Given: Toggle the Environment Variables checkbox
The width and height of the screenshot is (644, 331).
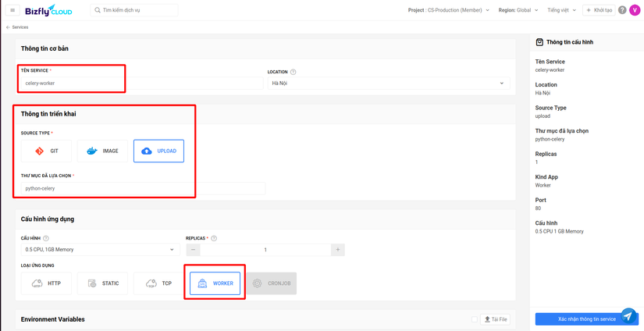Looking at the screenshot, I should point(475,319).
